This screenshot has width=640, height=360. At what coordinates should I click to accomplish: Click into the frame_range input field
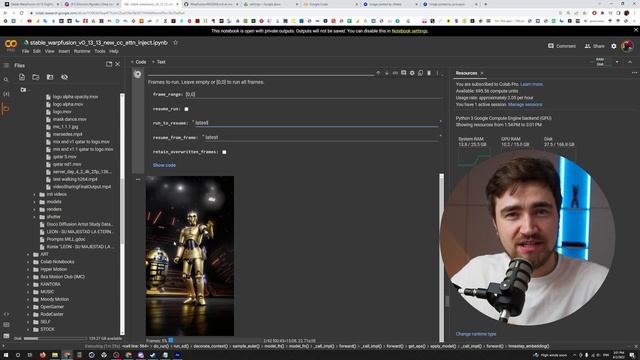(x=313, y=94)
